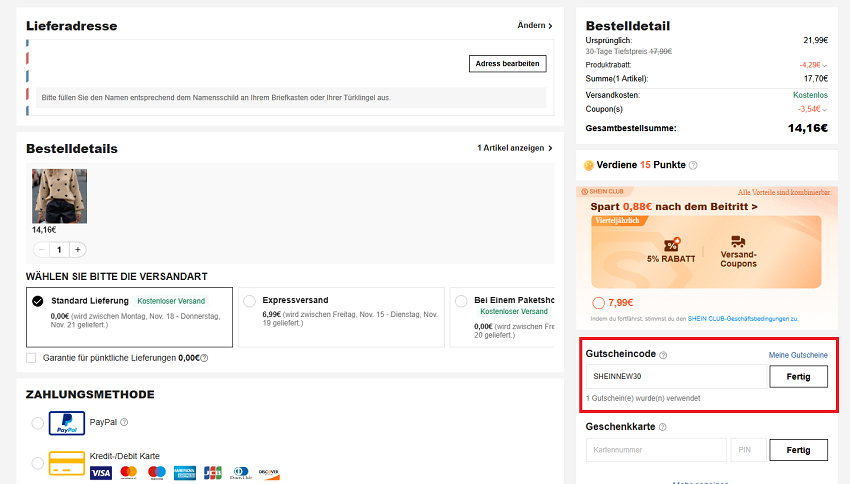Viewport: 850px width, 484px height.
Task: Open the info icon next to Verdiene 15 Punkte
Action: point(693,165)
